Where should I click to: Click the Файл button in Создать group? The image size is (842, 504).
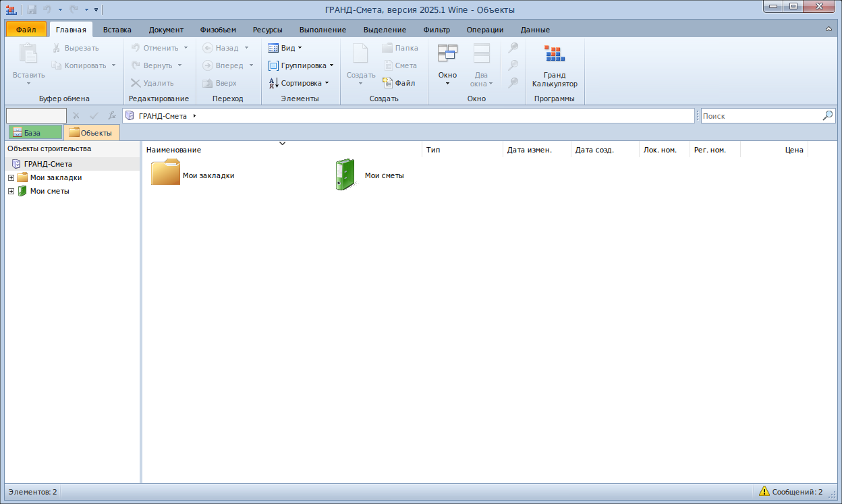coord(399,83)
